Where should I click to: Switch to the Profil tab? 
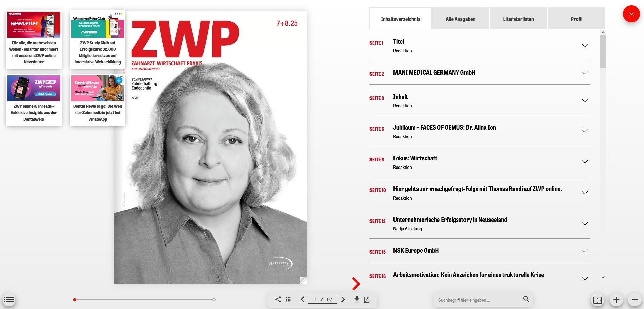click(577, 19)
